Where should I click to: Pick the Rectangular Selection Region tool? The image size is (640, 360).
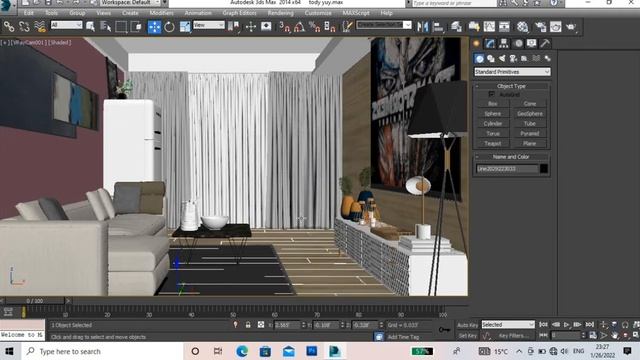click(121, 27)
